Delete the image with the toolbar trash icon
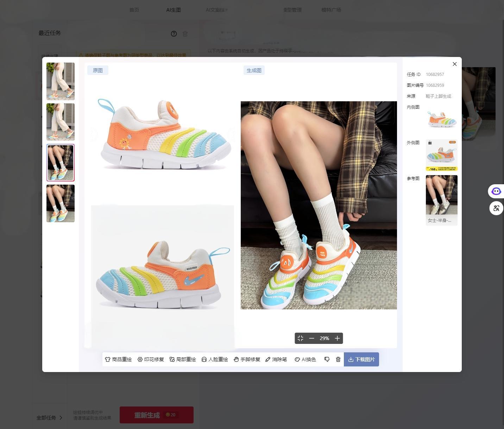The image size is (504, 429). [338, 359]
